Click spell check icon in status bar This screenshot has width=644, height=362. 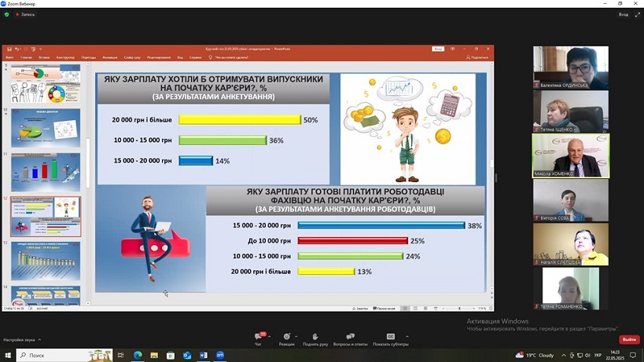pyautogui.click(x=31, y=309)
